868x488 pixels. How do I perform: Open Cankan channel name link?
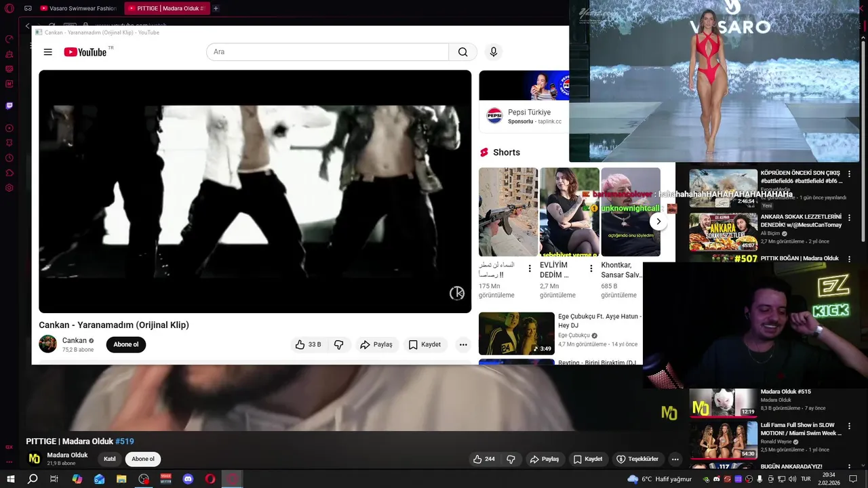[x=75, y=340]
